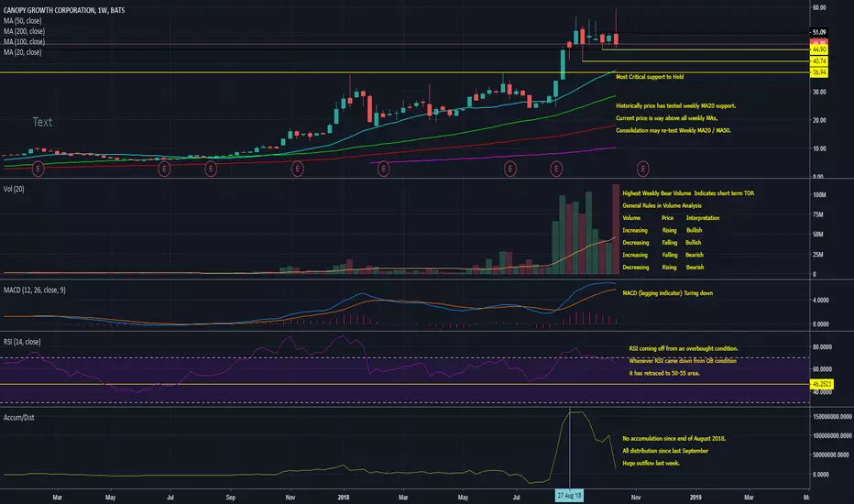
Task: Click the 'Consolidation may re-test Weekly MA20' note
Action: point(673,131)
